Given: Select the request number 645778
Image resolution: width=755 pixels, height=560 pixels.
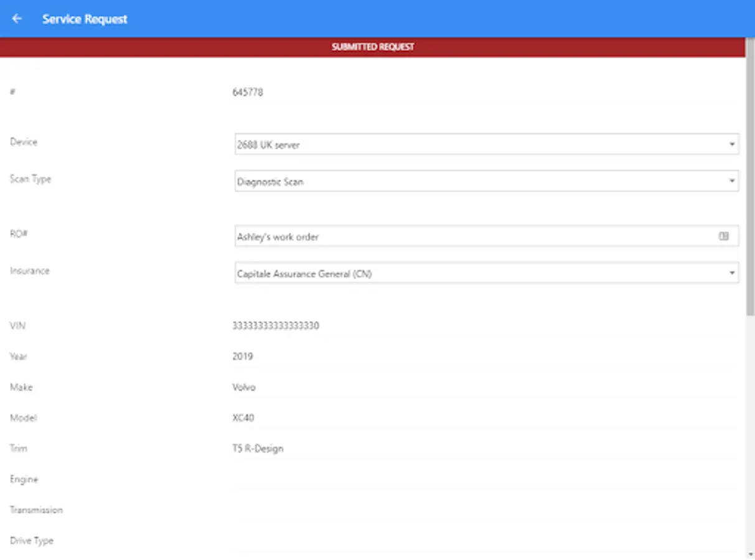Looking at the screenshot, I should click(248, 92).
